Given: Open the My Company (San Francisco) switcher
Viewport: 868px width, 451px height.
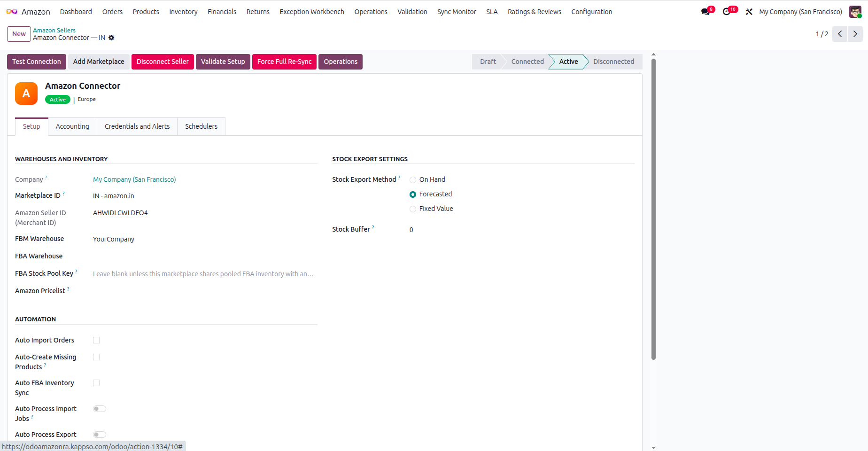Looking at the screenshot, I should 800,12.
